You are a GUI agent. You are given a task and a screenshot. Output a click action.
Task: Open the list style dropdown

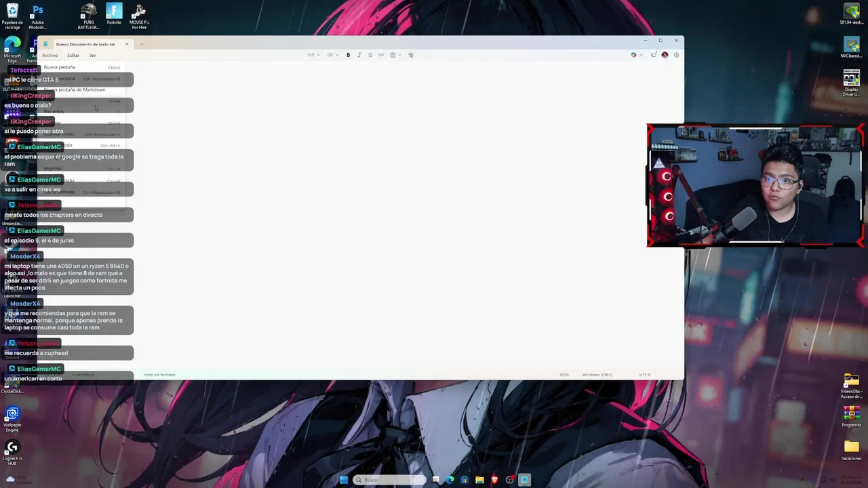(332, 55)
